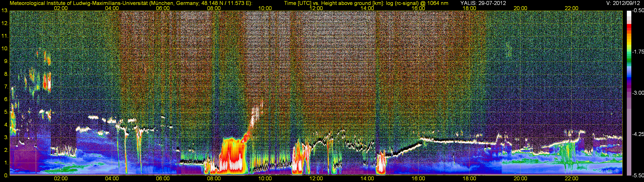Click the 2 km height axis label
This screenshot has height=182, width=644.
[6, 150]
